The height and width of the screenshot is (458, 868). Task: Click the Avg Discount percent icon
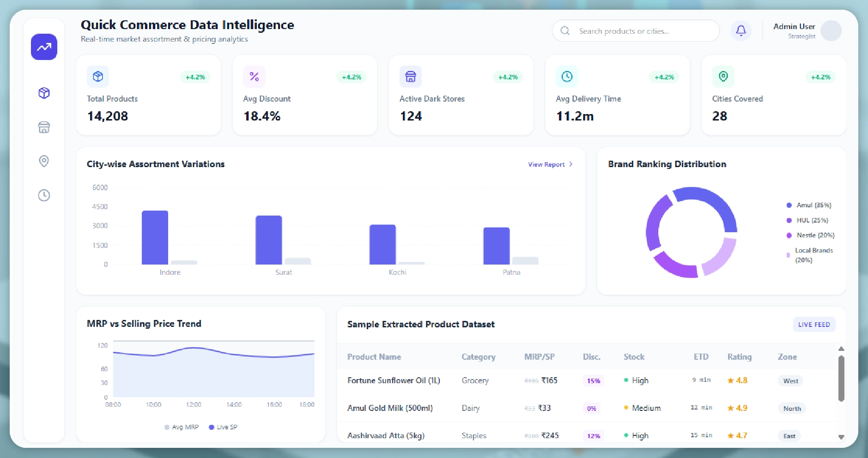tap(254, 77)
